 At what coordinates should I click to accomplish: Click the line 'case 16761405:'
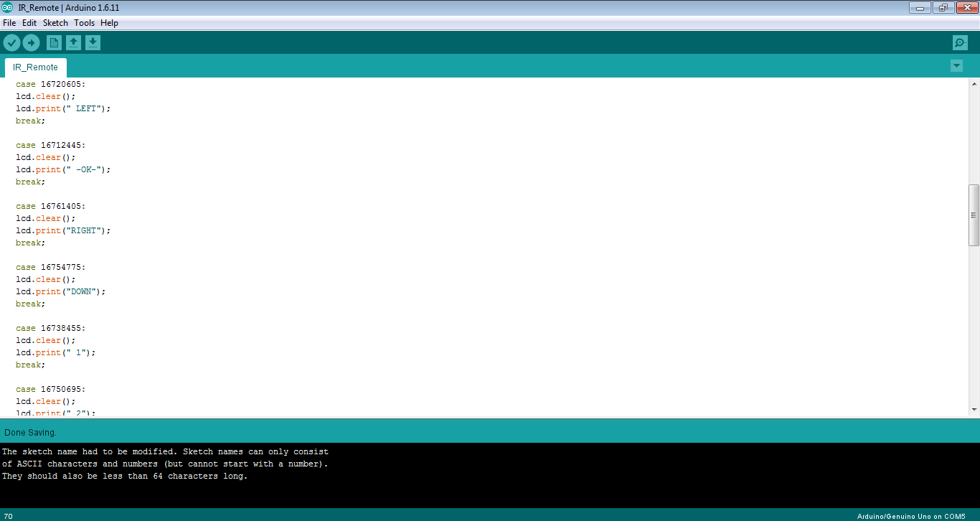tap(50, 206)
